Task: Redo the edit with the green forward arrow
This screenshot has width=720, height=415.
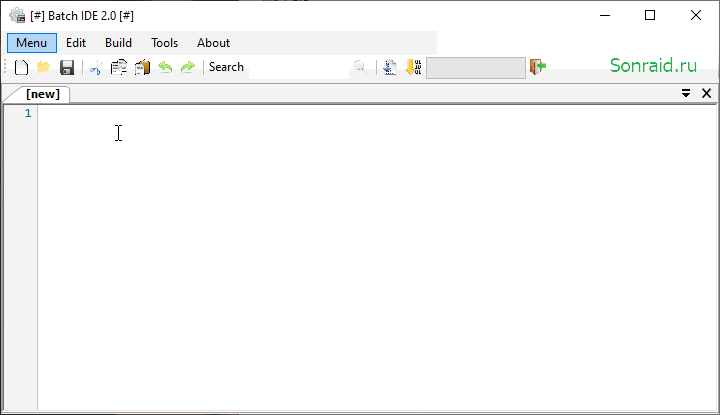Action: point(188,67)
